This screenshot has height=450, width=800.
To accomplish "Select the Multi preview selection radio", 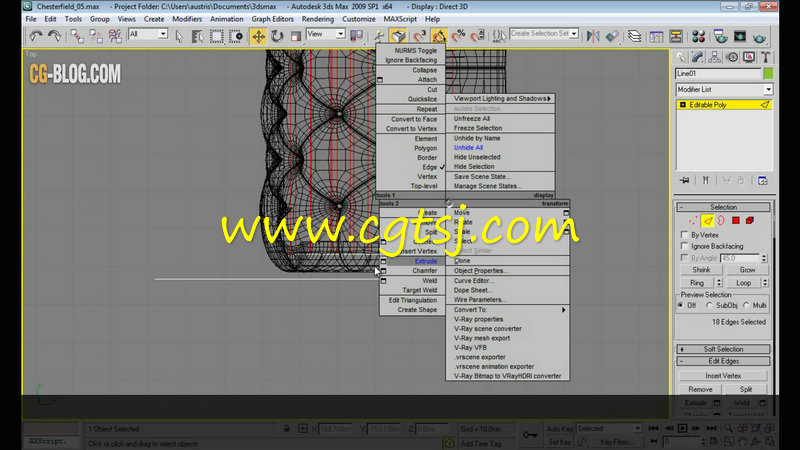I will (x=746, y=305).
